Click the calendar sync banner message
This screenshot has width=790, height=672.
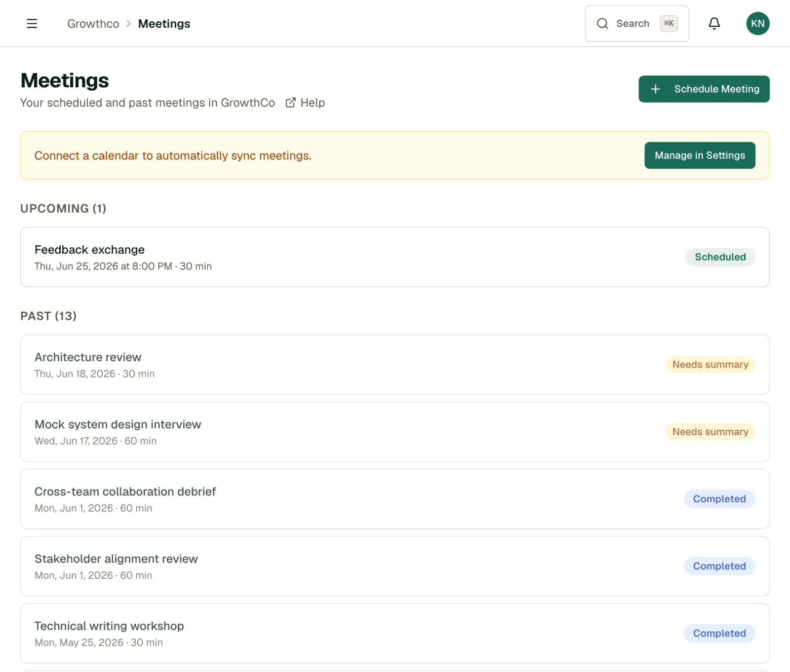pyautogui.click(x=173, y=156)
